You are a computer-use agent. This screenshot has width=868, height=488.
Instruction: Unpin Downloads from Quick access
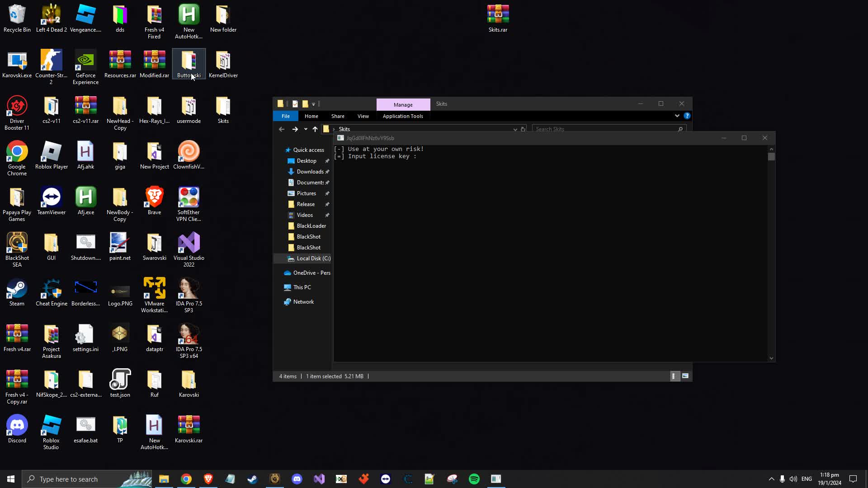coord(328,172)
